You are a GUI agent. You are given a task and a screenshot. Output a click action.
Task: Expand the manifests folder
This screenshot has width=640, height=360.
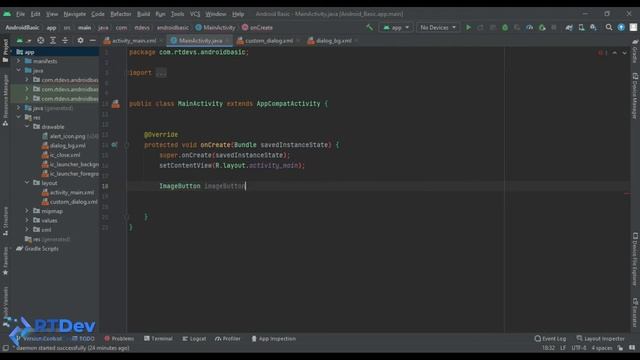click(18, 61)
